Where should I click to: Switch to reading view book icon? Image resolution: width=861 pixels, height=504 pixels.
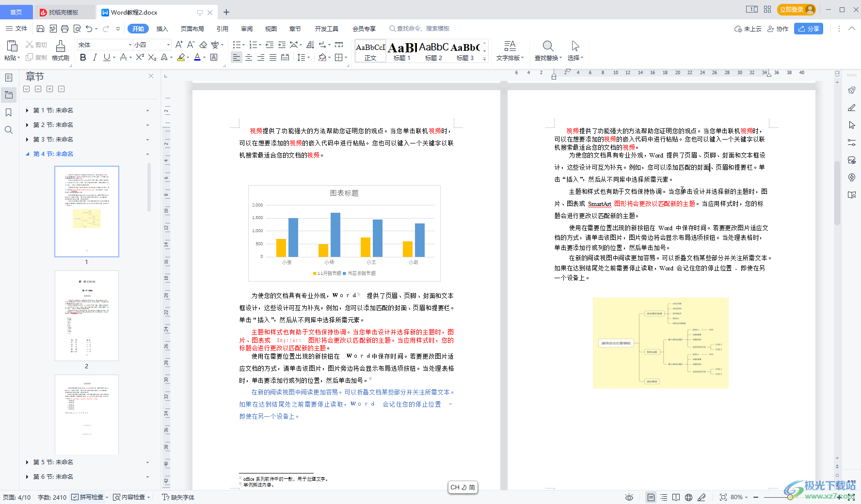pos(676,497)
